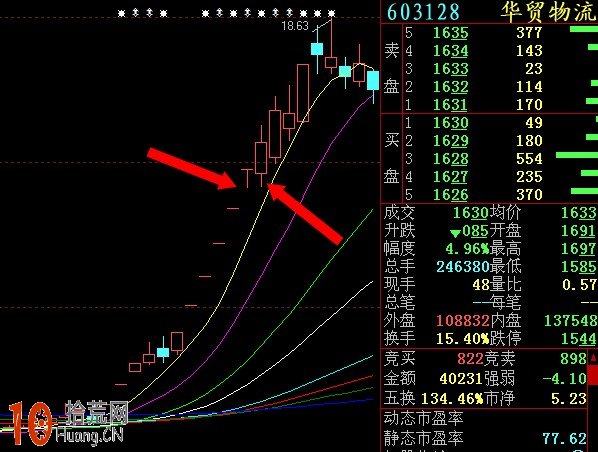Viewport: 598px width, 452px height.
Task: Click the 竞卖 value 898
Action: [574, 359]
